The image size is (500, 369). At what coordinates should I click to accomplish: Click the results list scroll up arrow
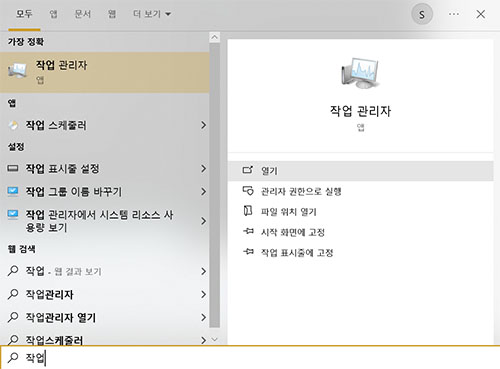(215, 37)
